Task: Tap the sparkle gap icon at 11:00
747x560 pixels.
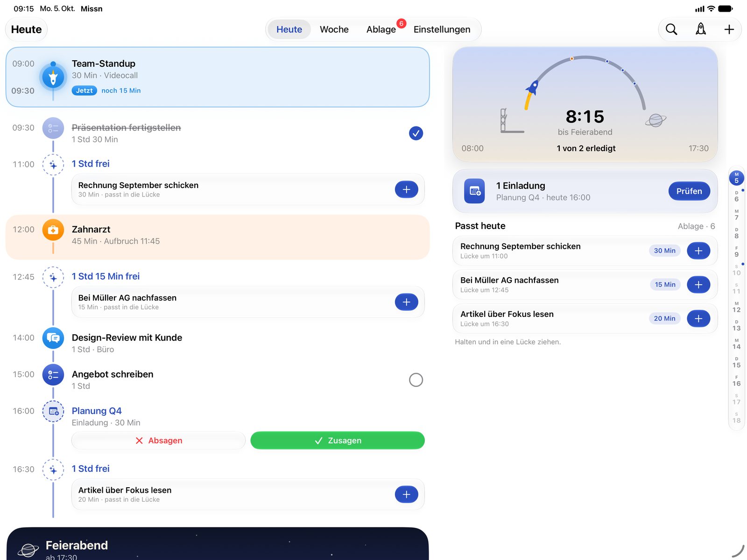Action: tap(53, 165)
